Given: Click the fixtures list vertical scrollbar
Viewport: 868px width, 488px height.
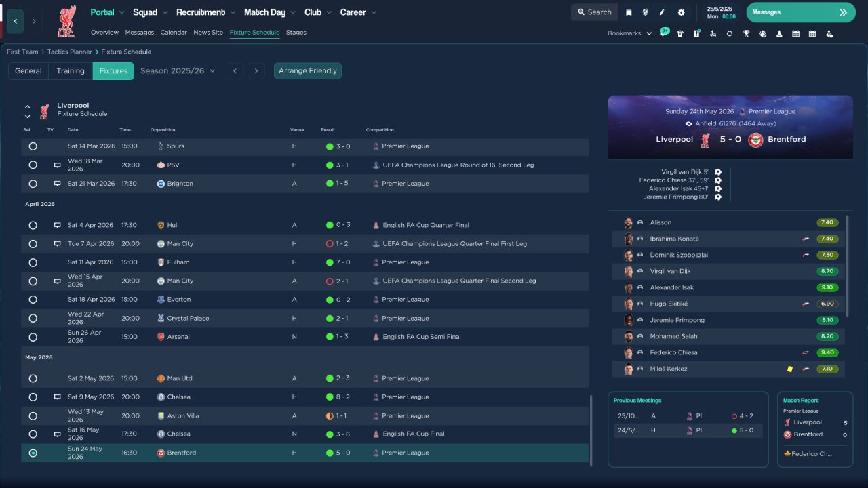Looking at the screenshot, I should pyautogui.click(x=591, y=430).
